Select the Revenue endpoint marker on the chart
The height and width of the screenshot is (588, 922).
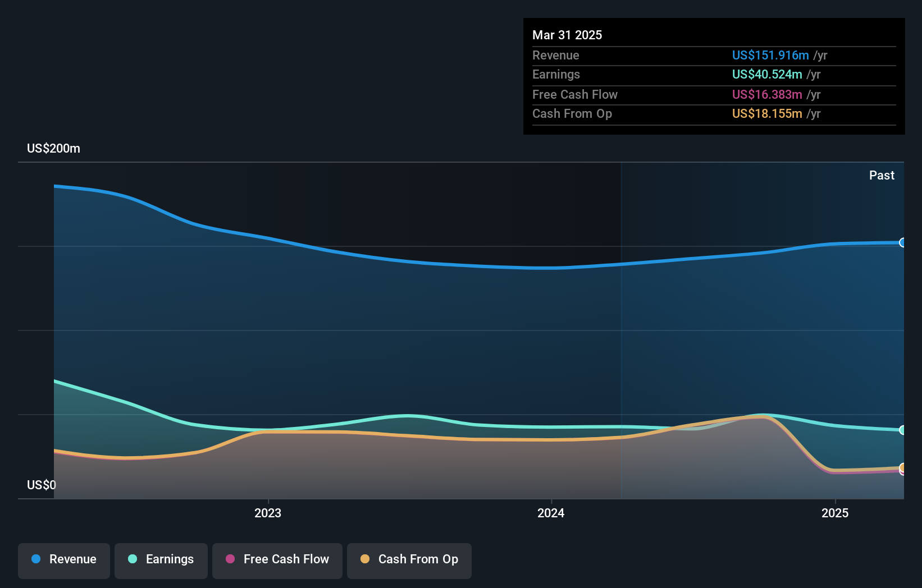pyautogui.click(x=903, y=242)
